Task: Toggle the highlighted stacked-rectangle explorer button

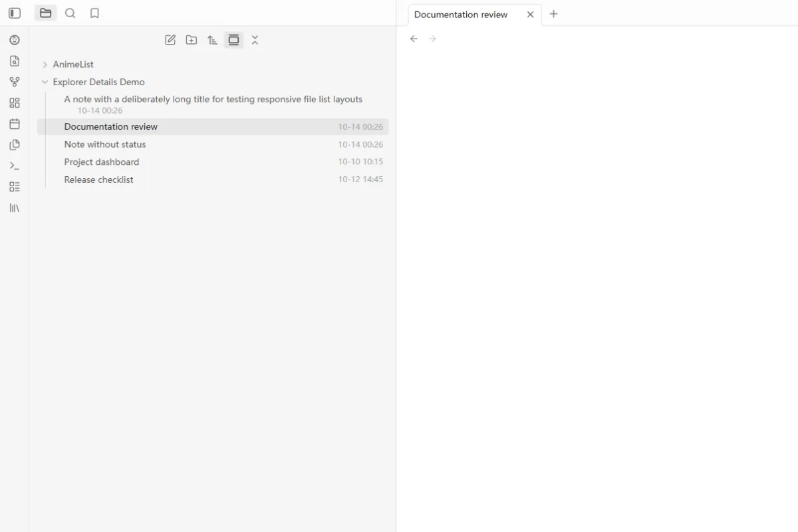Action: (x=233, y=40)
